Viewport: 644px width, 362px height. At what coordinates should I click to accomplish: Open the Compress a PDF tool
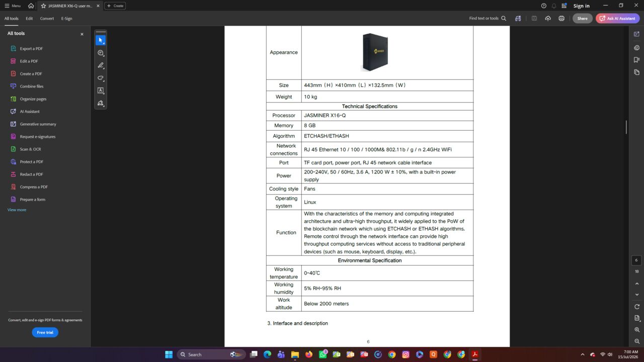(34, 187)
